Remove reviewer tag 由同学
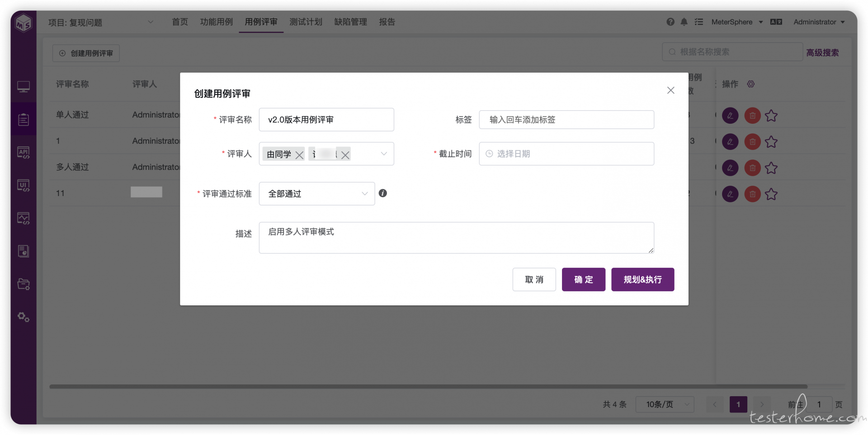The height and width of the screenshot is (435, 868). click(299, 155)
